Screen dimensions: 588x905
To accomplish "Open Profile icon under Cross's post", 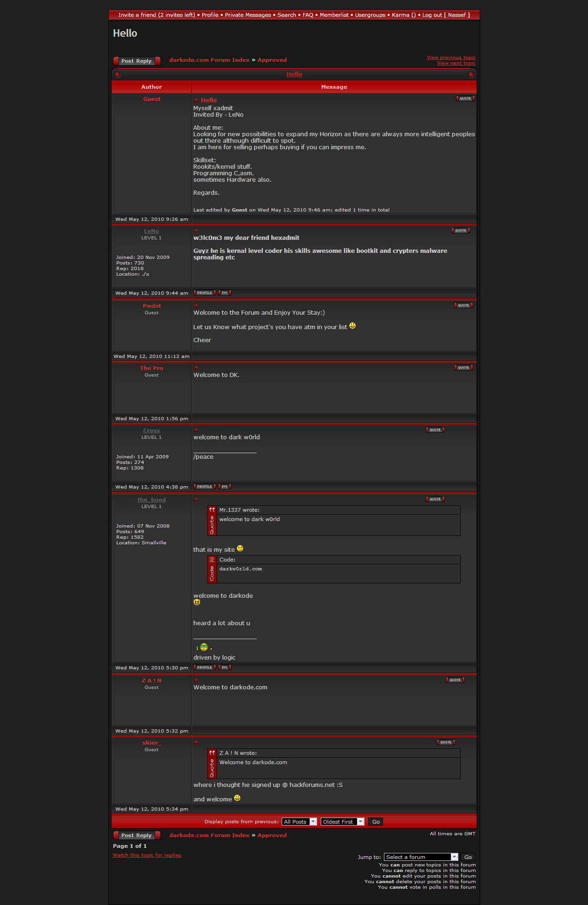I will click(x=205, y=487).
